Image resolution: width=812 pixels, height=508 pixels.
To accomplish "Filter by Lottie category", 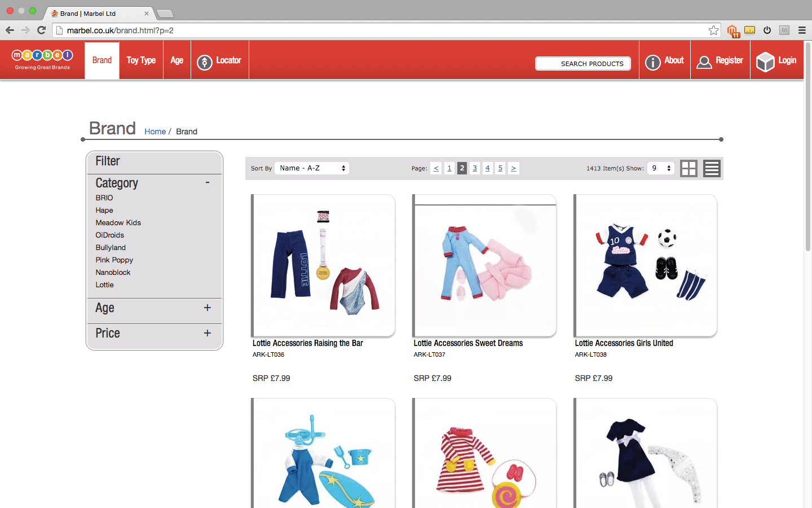I will pyautogui.click(x=104, y=284).
